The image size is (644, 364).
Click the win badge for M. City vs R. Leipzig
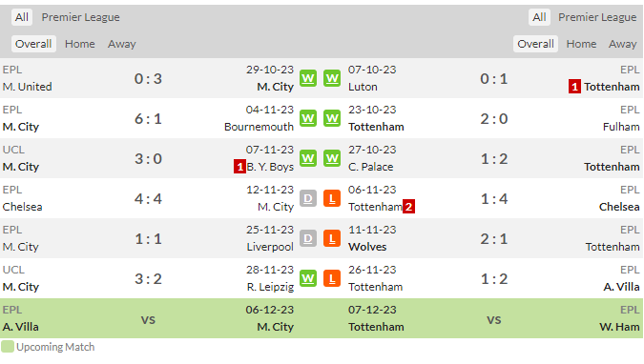[x=308, y=278]
